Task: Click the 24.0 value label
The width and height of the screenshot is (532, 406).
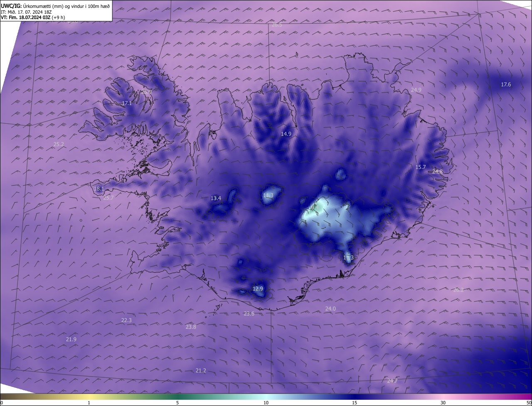Action: pos(330,308)
